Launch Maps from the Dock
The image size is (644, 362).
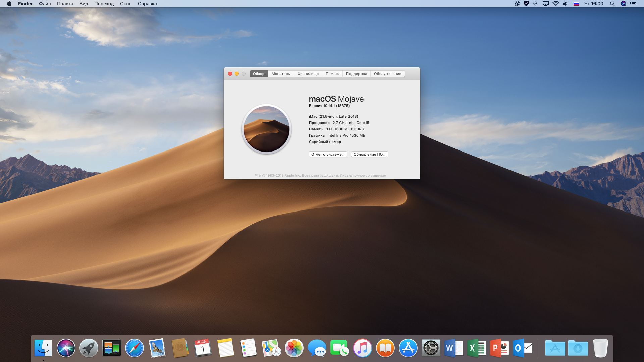[x=271, y=348]
